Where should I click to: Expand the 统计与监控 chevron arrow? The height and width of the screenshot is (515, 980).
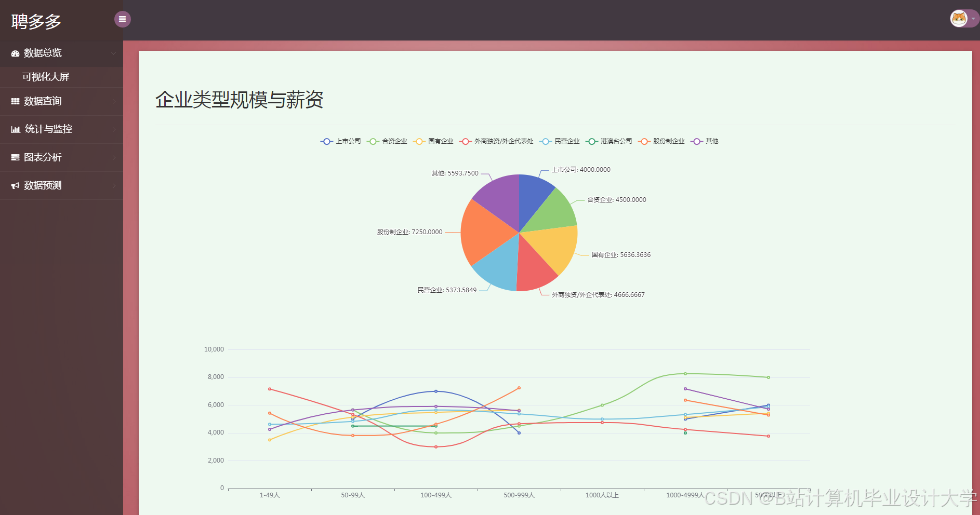pyautogui.click(x=114, y=129)
